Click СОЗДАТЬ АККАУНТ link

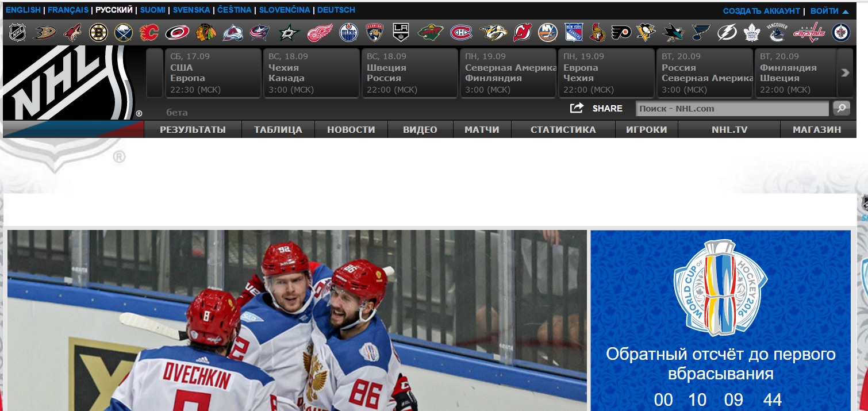762,11
